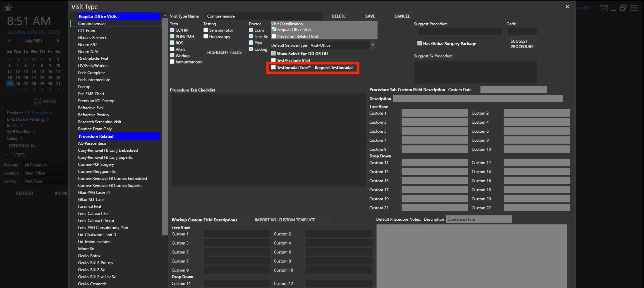Click visit list scroll-up arrow
Screen dimensions: 644x288
(x=165, y=15)
